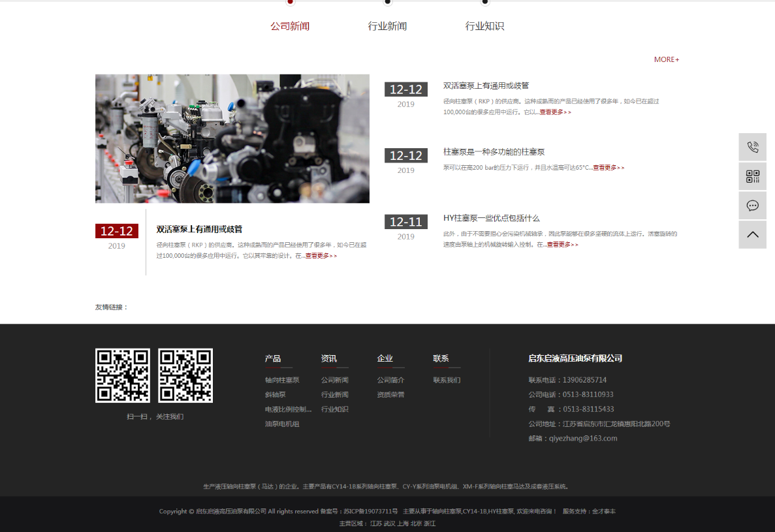Screen dimensions: 775x532
Task: Open the chat message sidebar icon
Action: 752,206
